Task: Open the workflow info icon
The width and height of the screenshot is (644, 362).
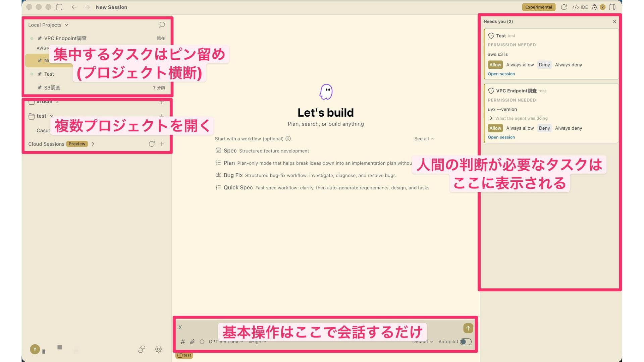Action: (288, 139)
